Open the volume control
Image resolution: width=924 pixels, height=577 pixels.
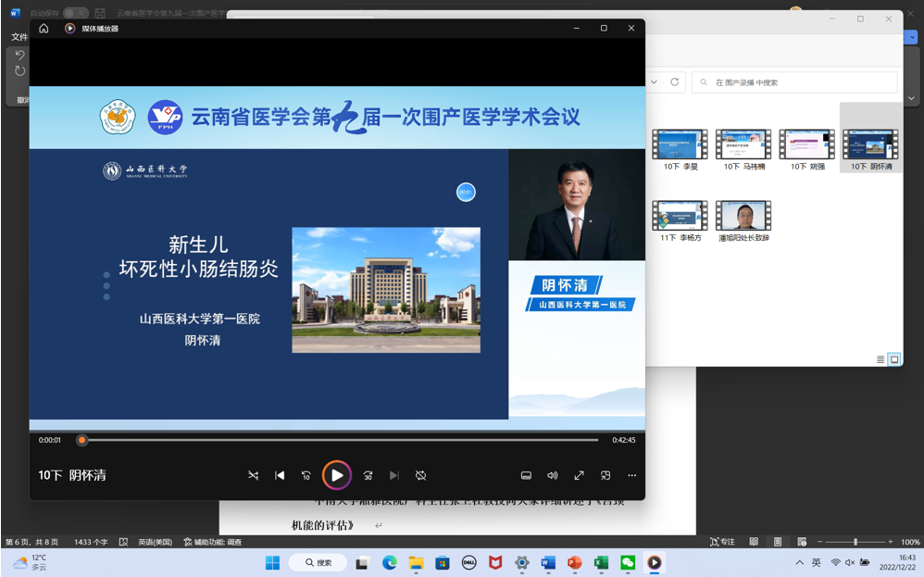pos(553,475)
